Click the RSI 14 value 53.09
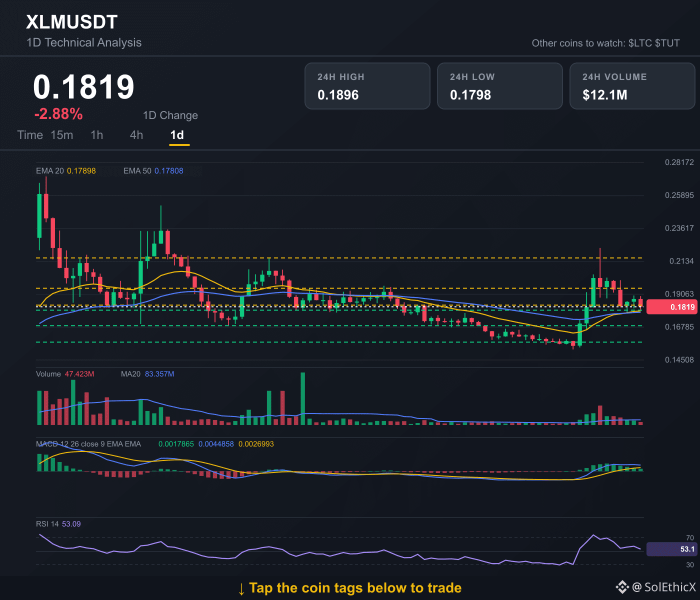Screen dimensions: 700x600 (x=71, y=524)
